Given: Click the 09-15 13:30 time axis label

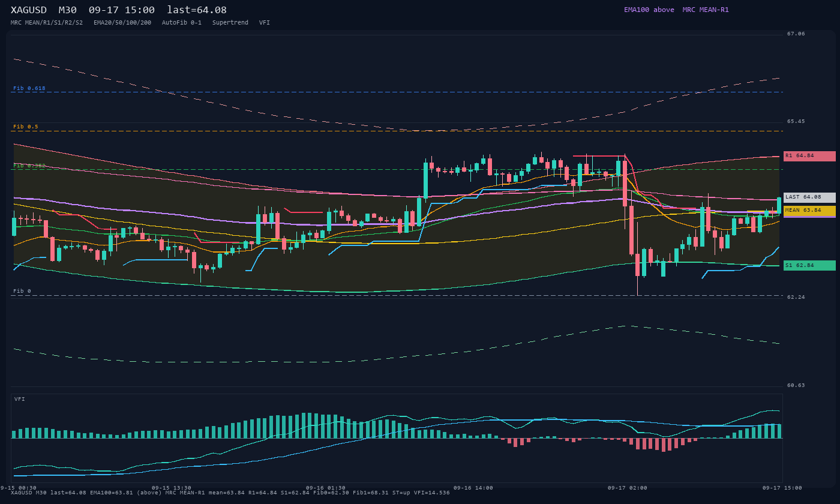Looking at the screenshot, I should 172,488.
